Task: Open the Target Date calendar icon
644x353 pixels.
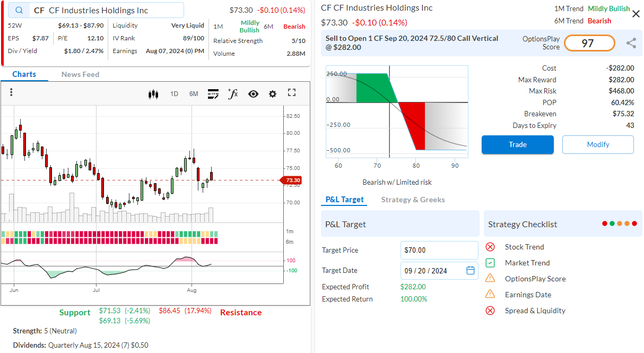Action: pyautogui.click(x=471, y=270)
